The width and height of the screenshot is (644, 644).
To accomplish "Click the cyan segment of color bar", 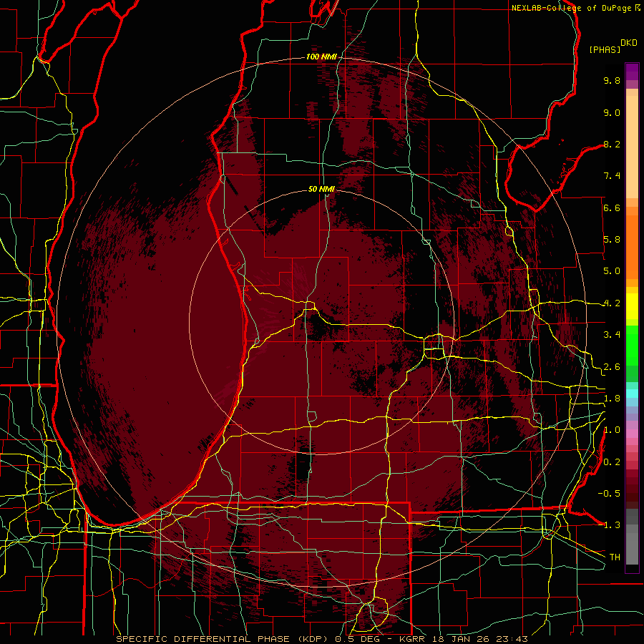I will point(632,394).
